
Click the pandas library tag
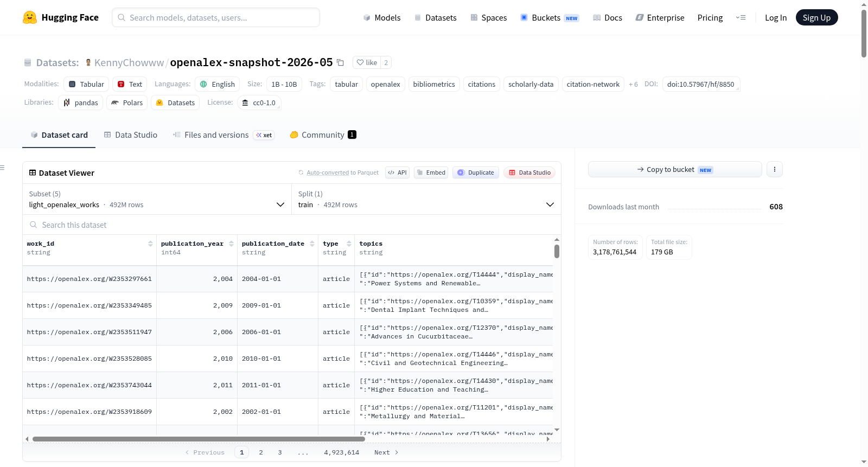click(x=80, y=103)
